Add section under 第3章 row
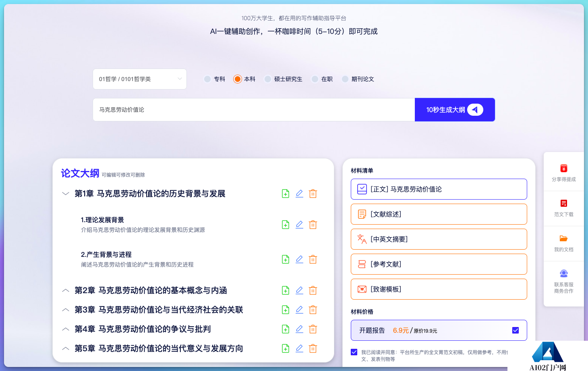The width and height of the screenshot is (588, 371). (x=286, y=310)
